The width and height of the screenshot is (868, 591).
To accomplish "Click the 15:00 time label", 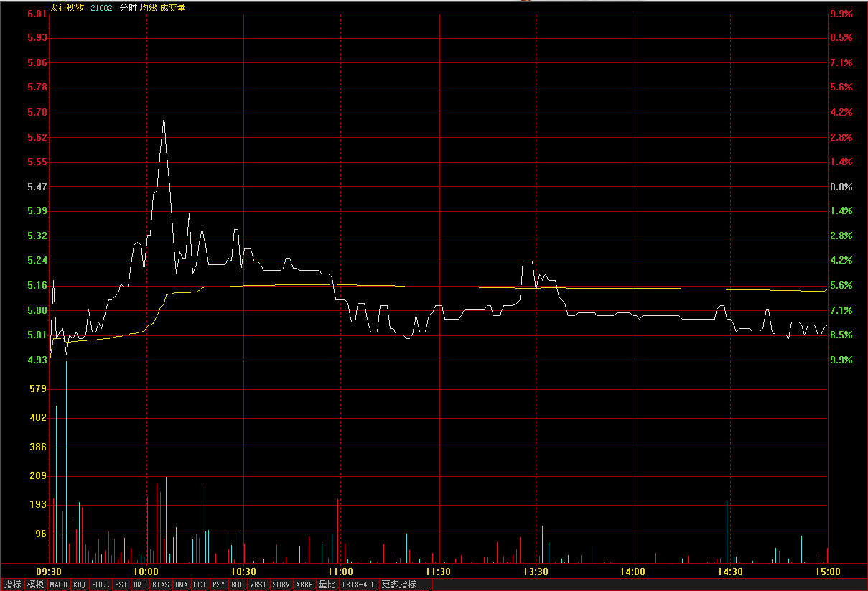I will (x=827, y=572).
